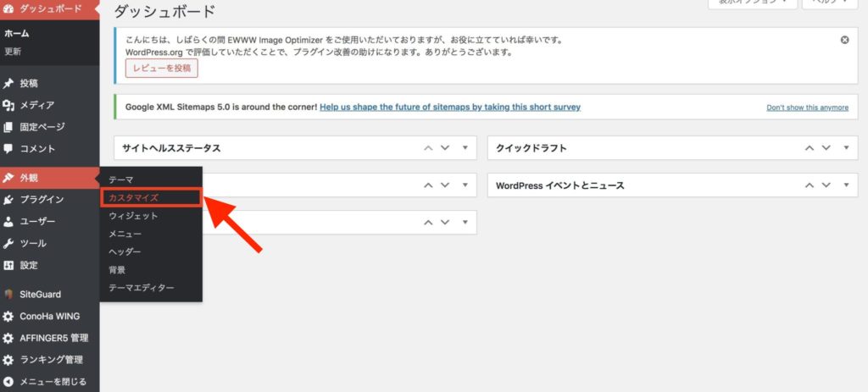This screenshot has height=392, width=868.
Task: Toggle the bottom left dashboard panel
Action: tap(465, 222)
